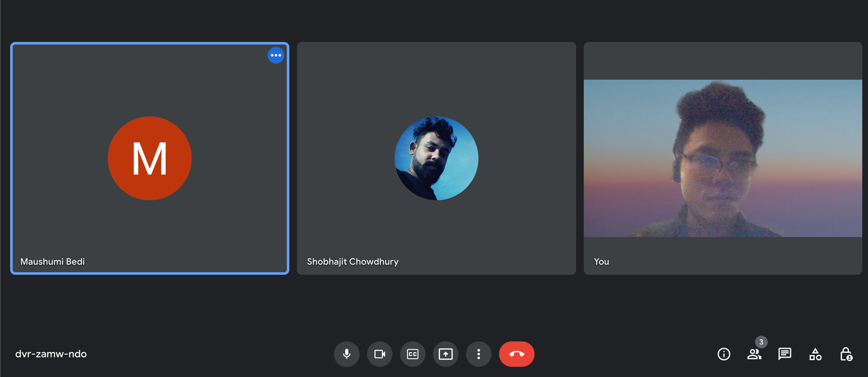The width and height of the screenshot is (868, 377).
Task: Leave the call with the red hang-up button
Action: point(516,354)
